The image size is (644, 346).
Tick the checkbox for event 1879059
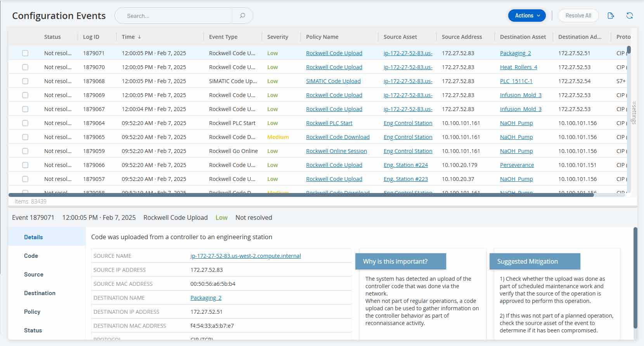click(25, 151)
